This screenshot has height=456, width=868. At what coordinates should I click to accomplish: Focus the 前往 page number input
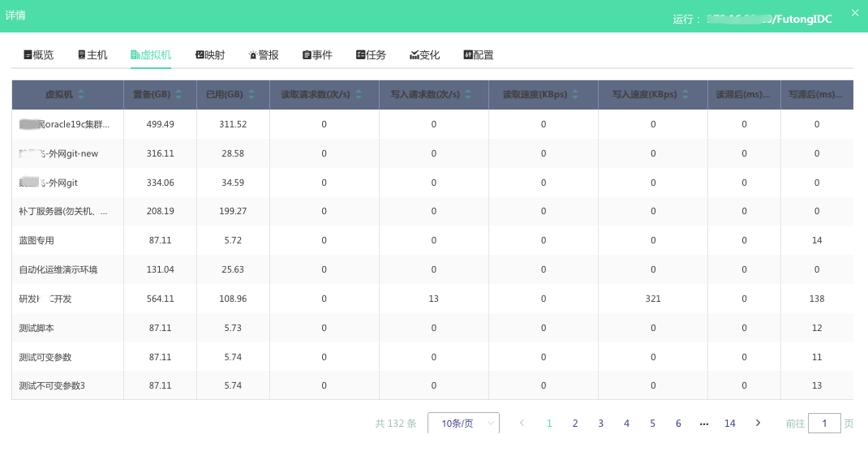pyautogui.click(x=824, y=424)
